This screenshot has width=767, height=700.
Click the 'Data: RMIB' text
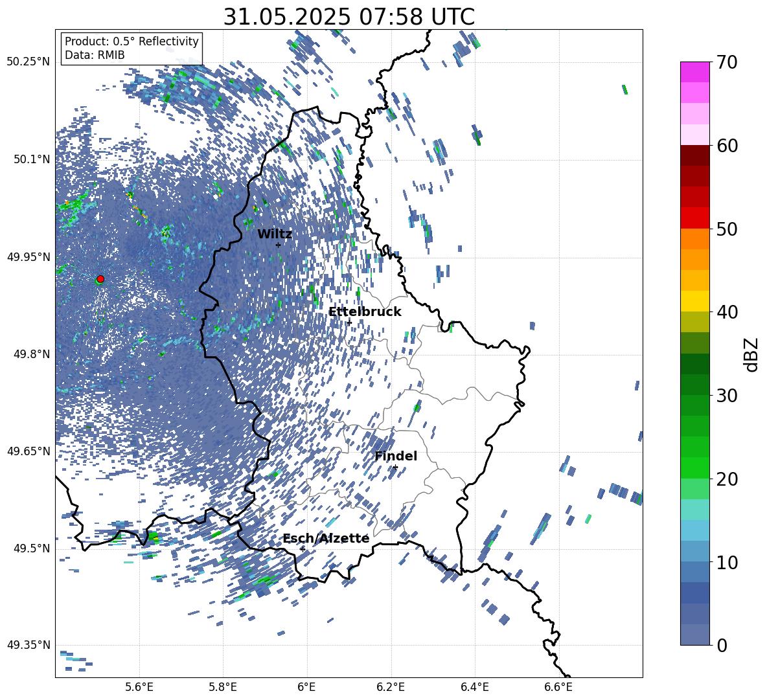point(95,55)
